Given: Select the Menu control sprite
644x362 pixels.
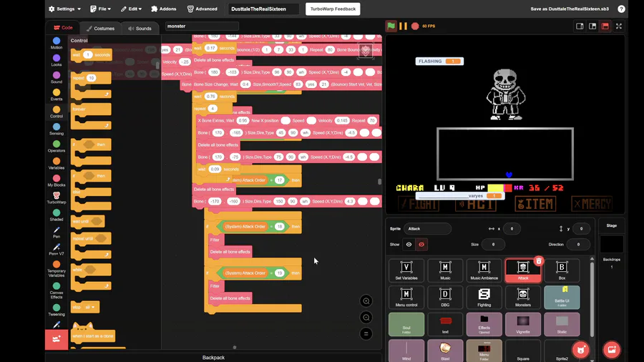Looking at the screenshot, I should pos(406,297).
